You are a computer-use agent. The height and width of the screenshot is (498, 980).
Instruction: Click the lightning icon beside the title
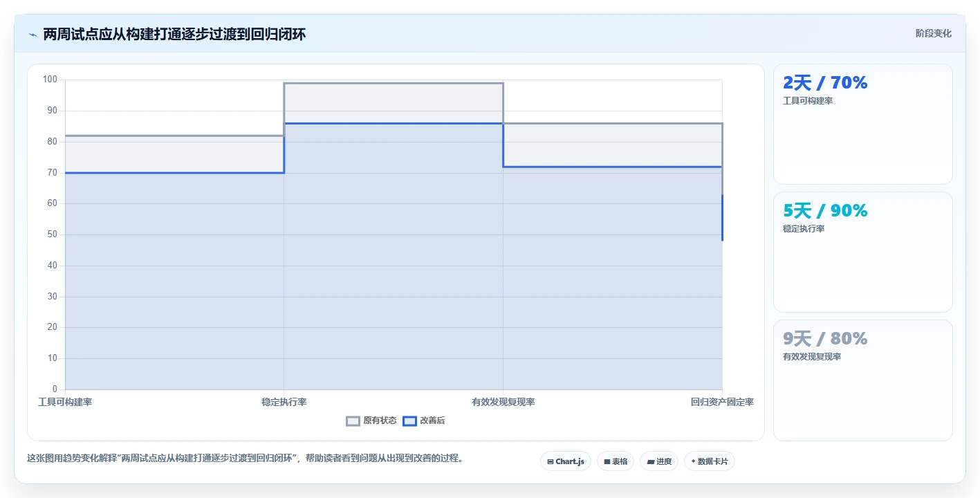click(x=33, y=35)
